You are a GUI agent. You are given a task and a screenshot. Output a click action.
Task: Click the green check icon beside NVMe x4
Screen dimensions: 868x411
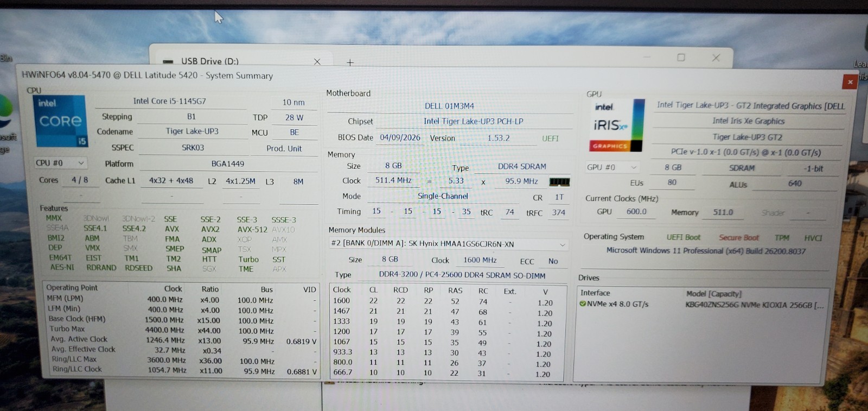[582, 304]
